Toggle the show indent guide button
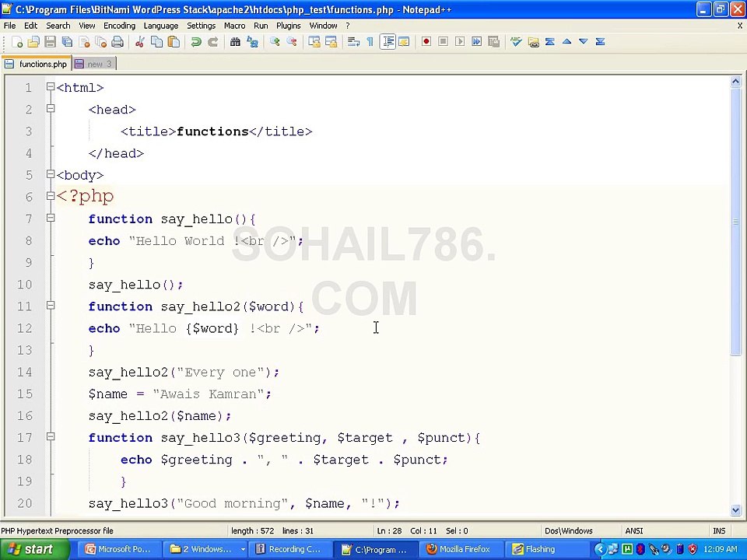747x560 pixels. (388, 42)
